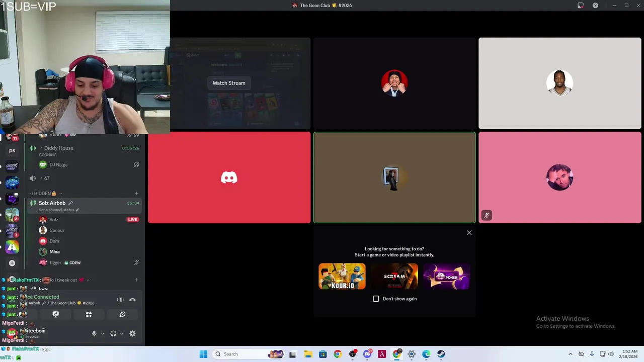Screen dimensions: 644x362
Task: Disconnect from voice with the hang-up icon
Action: [x=132, y=300]
